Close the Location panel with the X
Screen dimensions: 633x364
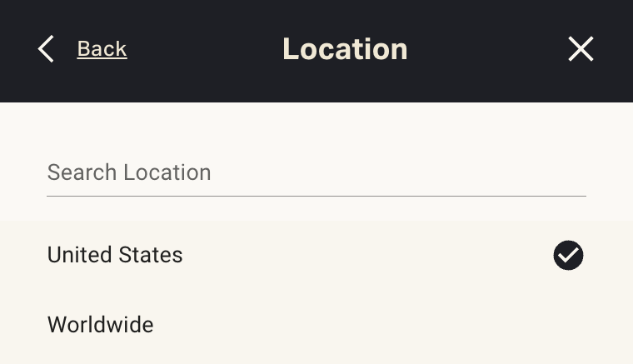[581, 49]
